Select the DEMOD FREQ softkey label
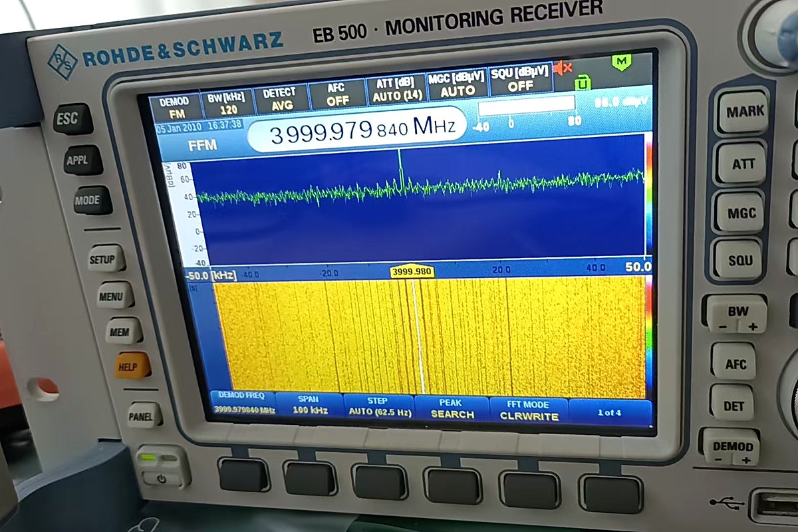This screenshot has height=532, width=798. (241, 403)
